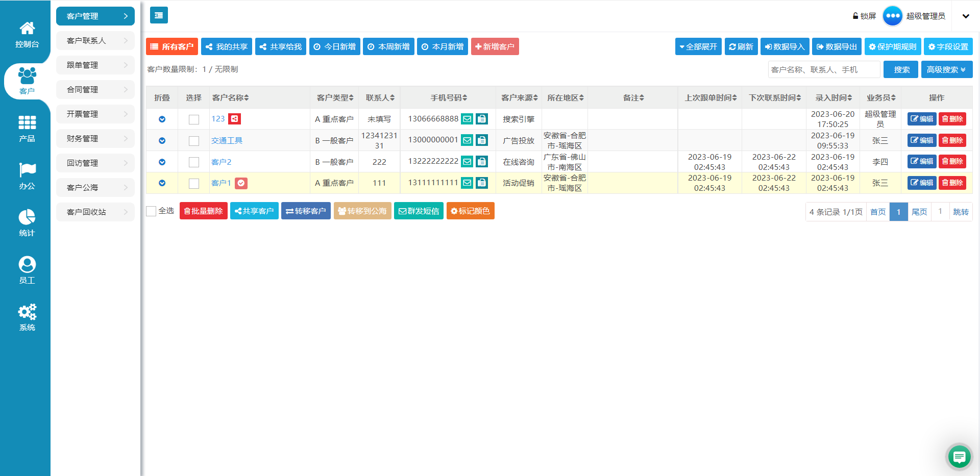Sort by 录入时间 column header
Image resolution: width=980 pixels, height=476 pixels.
pyautogui.click(x=834, y=97)
